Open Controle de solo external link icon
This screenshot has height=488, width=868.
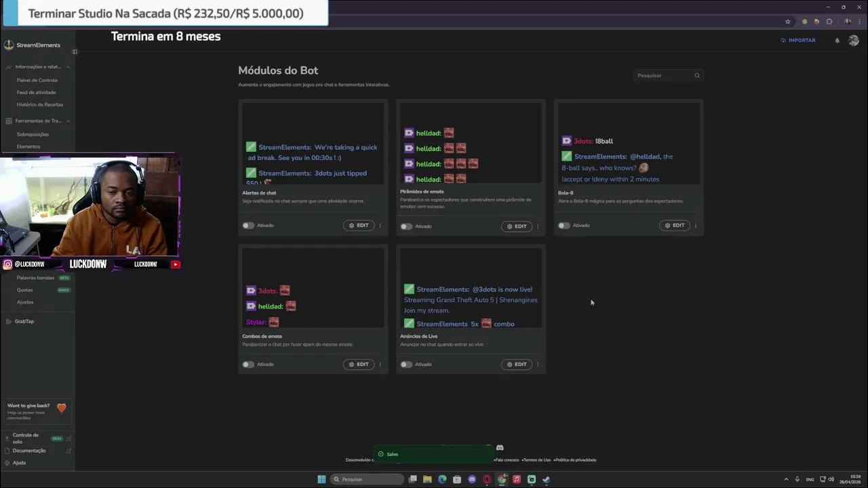[x=68, y=439]
